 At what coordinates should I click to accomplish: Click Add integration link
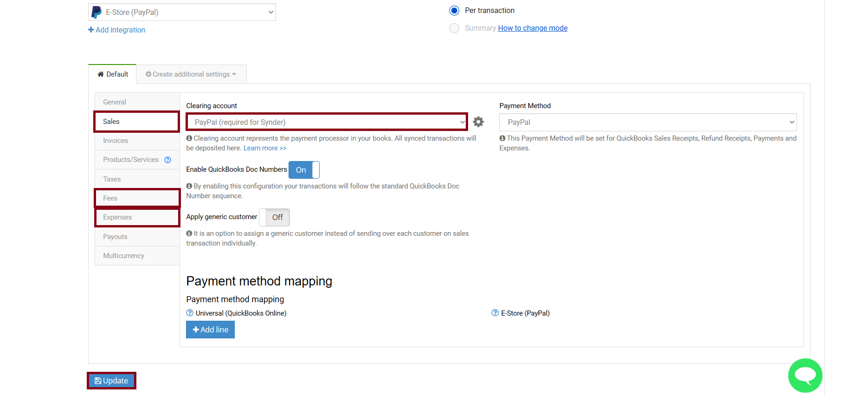click(116, 30)
